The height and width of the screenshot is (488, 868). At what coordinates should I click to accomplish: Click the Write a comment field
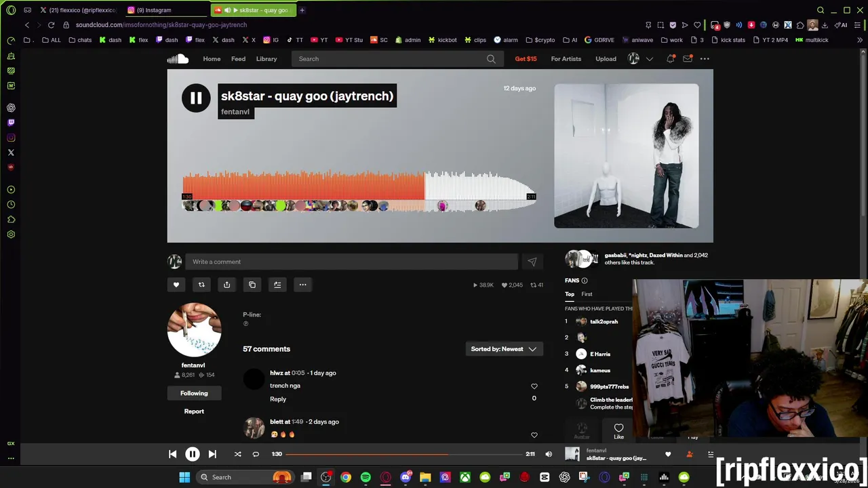click(x=351, y=262)
